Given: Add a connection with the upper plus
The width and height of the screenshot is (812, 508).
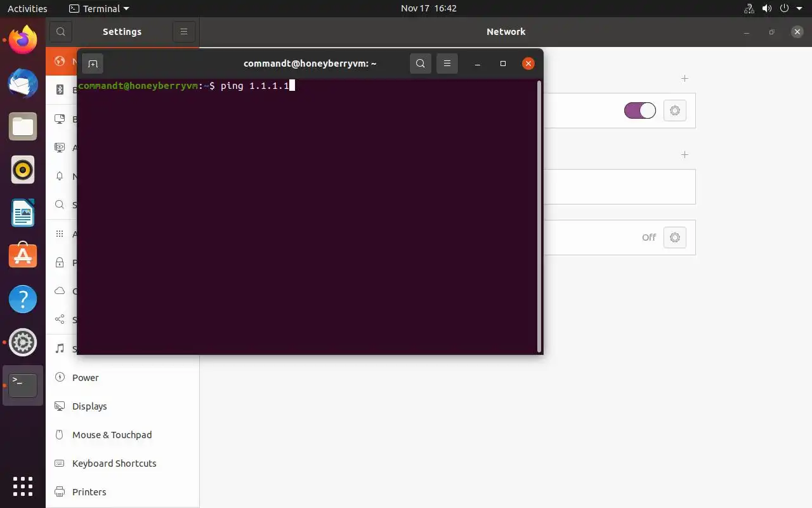Looking at the screenshot, I should pos(684,79).
